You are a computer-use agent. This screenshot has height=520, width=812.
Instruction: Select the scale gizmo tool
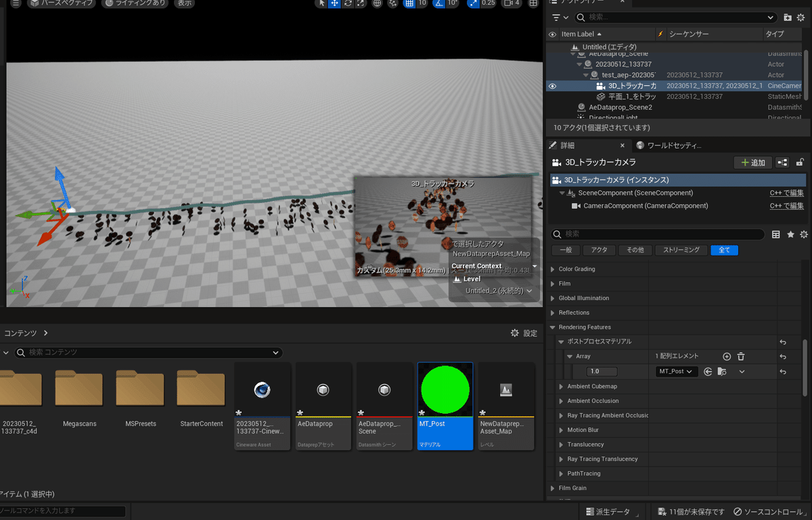(x=360, y=3)
